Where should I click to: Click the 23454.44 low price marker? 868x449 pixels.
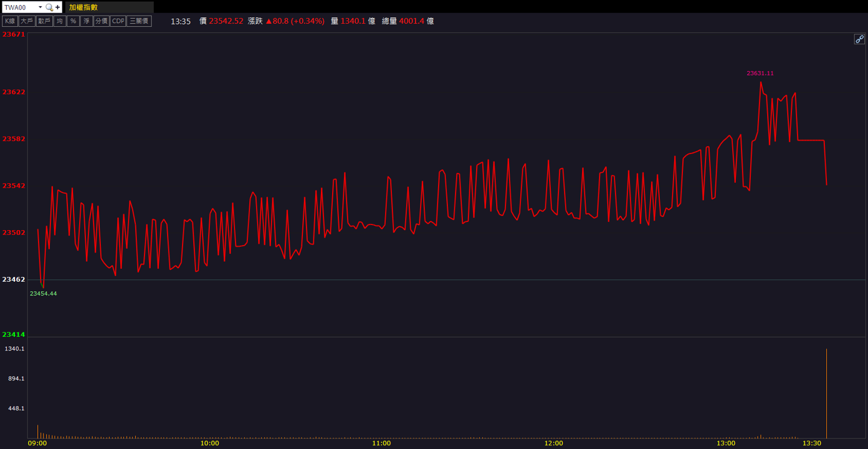click(x=43, y=293)
